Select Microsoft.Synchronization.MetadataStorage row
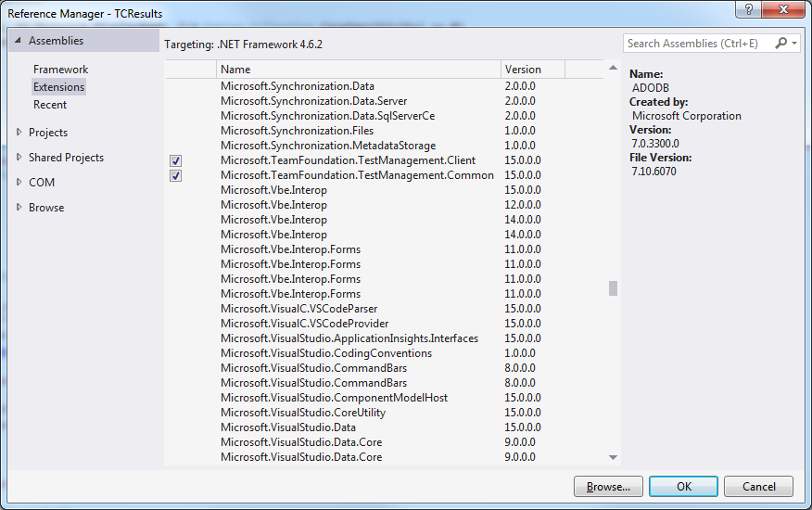The width and height of the screenshot is (812, 510). 385,146
